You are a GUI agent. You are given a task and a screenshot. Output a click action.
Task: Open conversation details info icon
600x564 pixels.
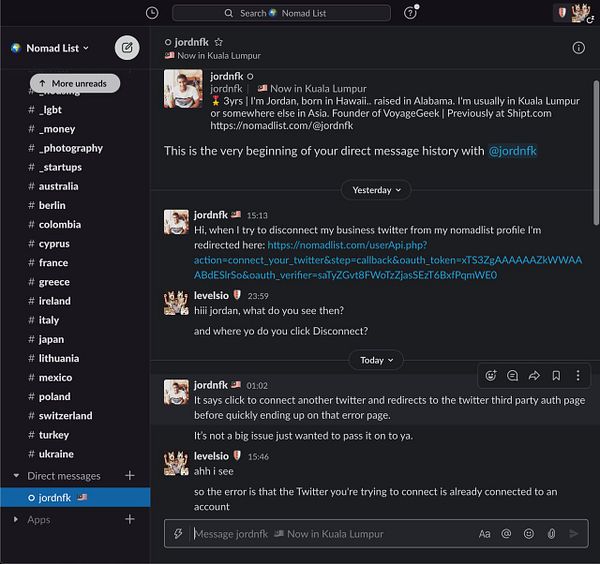pyautogui.click(x=578, y=48)
